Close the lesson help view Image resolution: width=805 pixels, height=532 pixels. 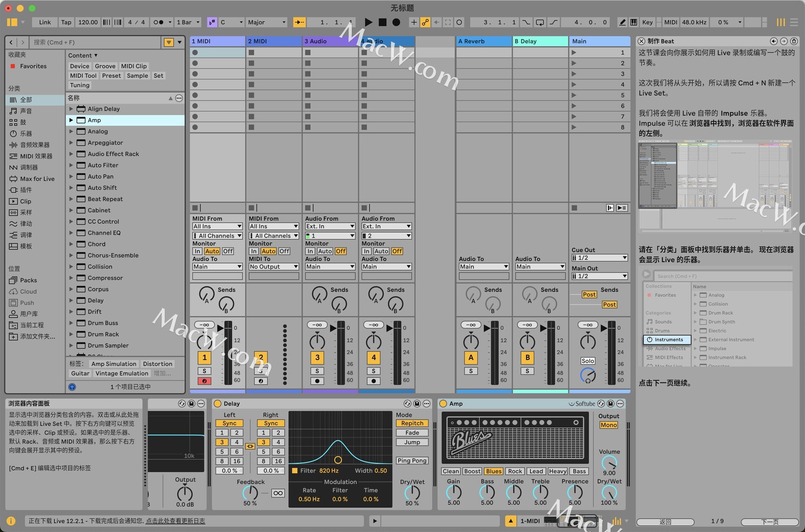coord(641,41)
